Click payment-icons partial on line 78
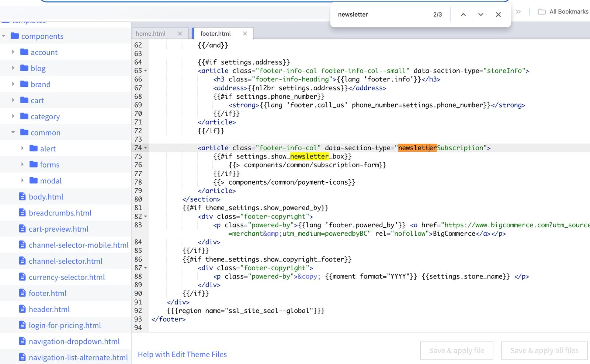Image resolution: width=590 pixels, height=364 pixels. 284,182
